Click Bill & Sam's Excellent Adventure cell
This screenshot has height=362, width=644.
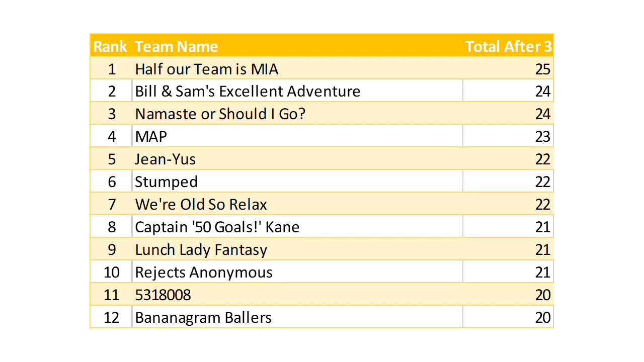248,92
